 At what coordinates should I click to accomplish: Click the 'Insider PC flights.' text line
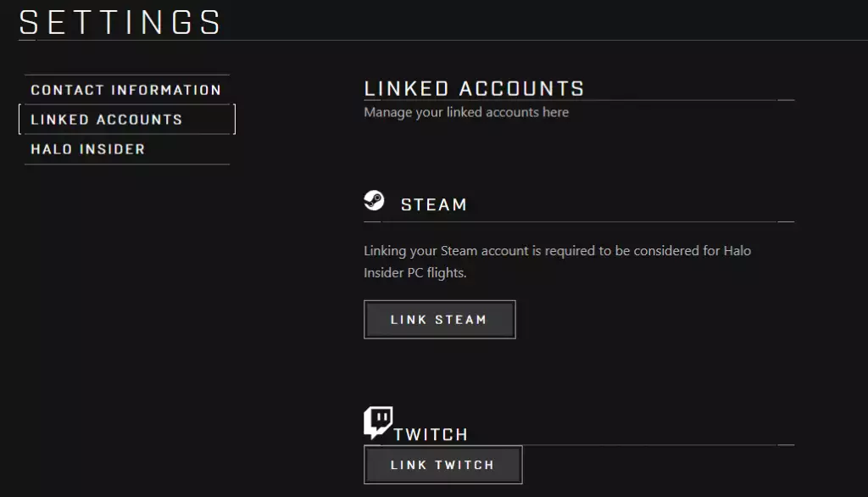[415, 273]
